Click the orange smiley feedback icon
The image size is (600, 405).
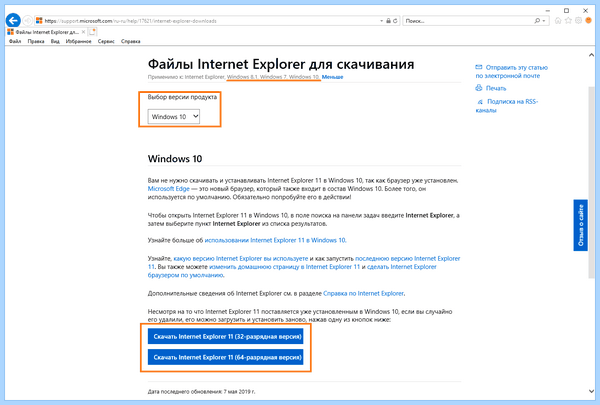coord(589,21)
